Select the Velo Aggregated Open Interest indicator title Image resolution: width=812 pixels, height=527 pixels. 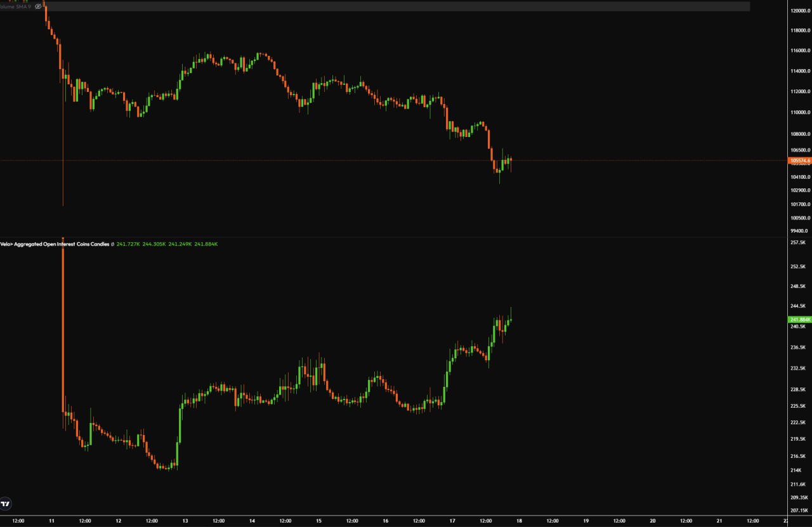(x=55, y=244)
